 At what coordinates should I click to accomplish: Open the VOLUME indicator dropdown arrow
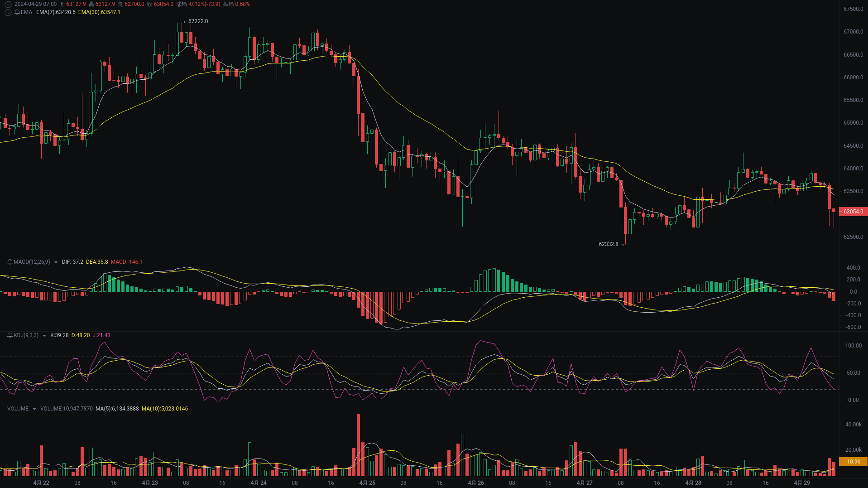[x=34, y=409]
